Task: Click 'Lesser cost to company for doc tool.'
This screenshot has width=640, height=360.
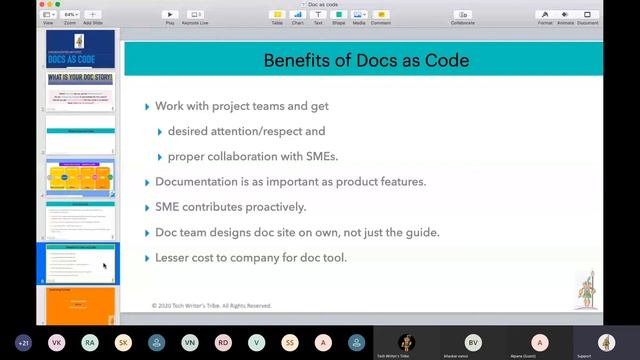Action: tap(251, 258)
